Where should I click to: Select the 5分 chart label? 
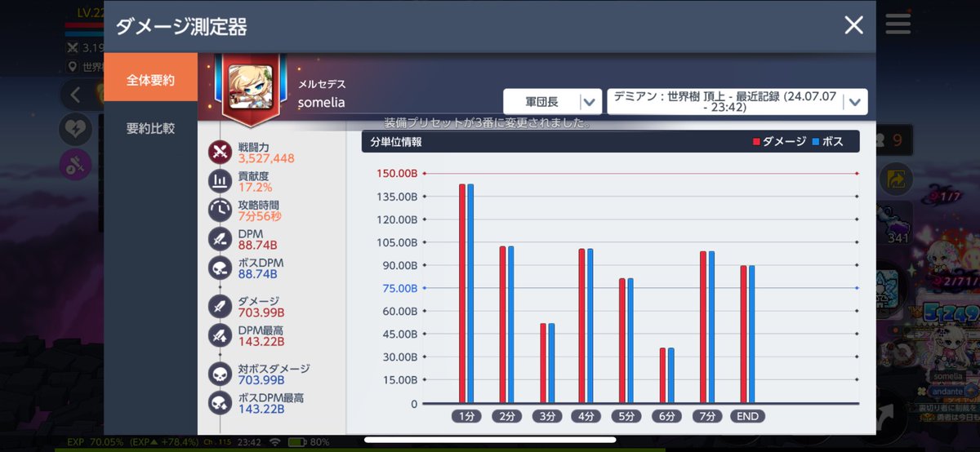[626, 416]
